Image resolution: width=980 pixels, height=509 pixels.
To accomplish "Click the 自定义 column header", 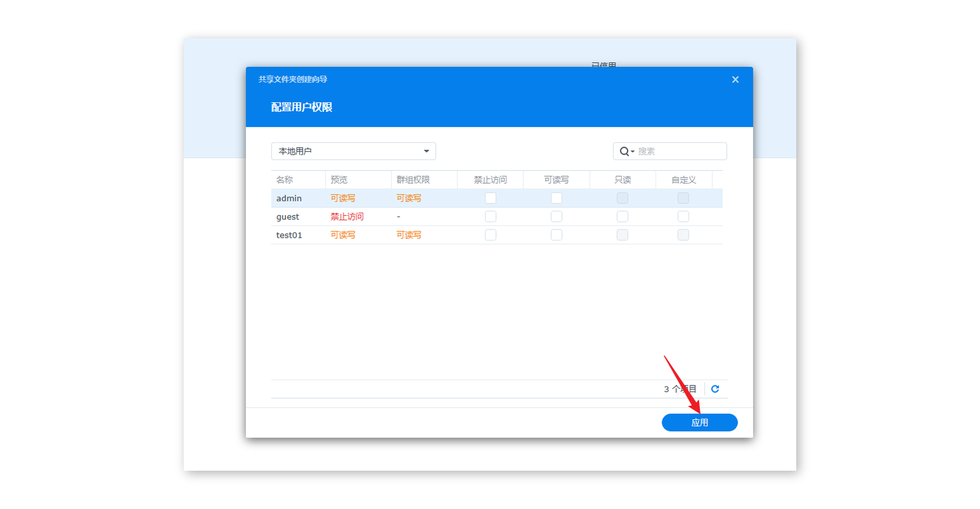I will click(x=684, y=180).
